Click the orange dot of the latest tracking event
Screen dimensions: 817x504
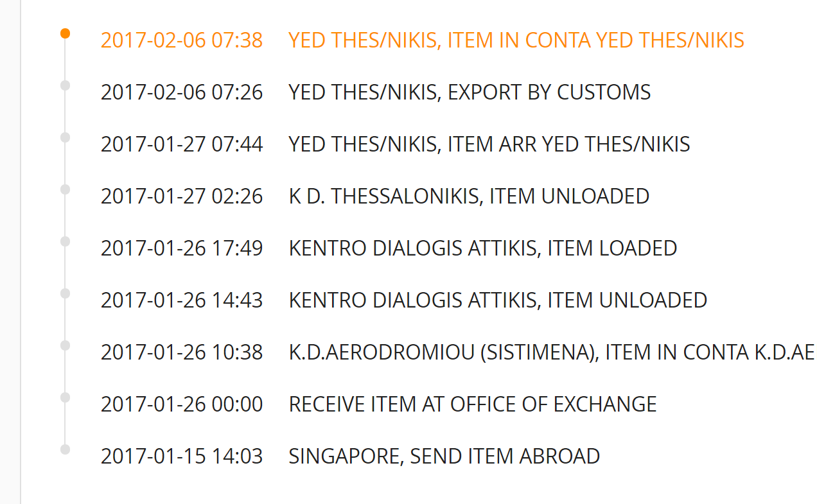pos(65,33)
